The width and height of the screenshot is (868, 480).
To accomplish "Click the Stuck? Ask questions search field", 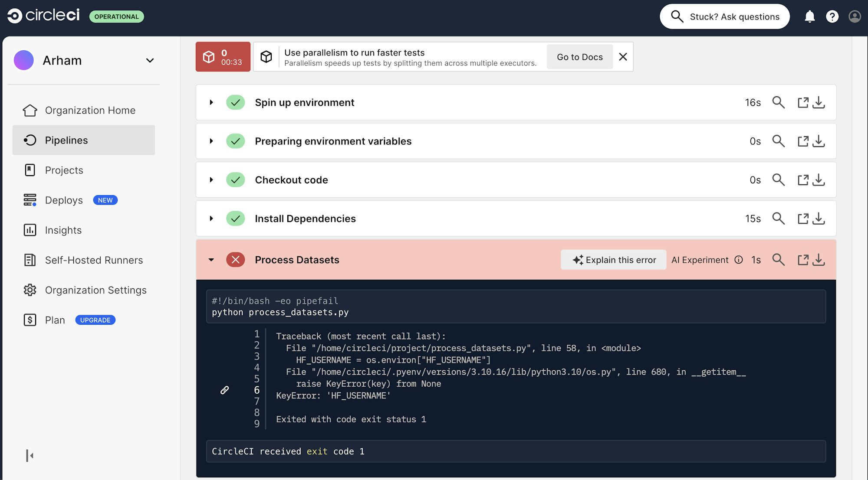I will [724, 16].
